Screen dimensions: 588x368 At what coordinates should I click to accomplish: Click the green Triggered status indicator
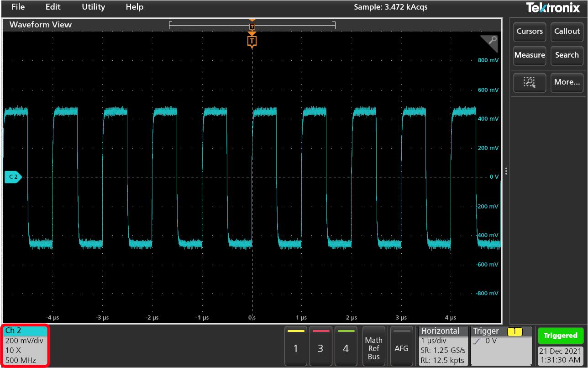click(560, 336)
